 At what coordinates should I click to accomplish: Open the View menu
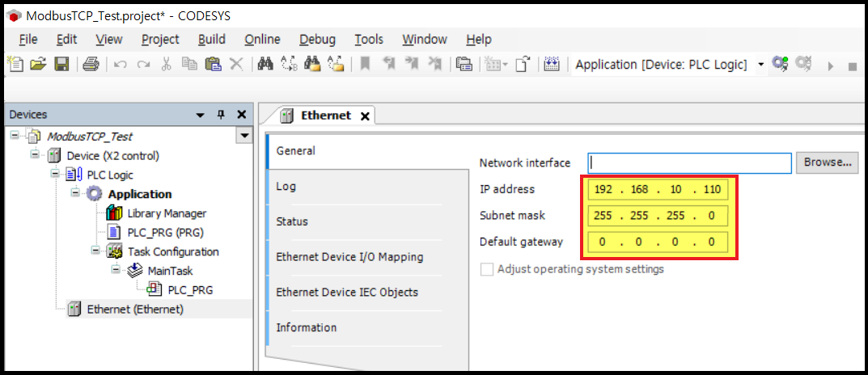pos(108,40)
